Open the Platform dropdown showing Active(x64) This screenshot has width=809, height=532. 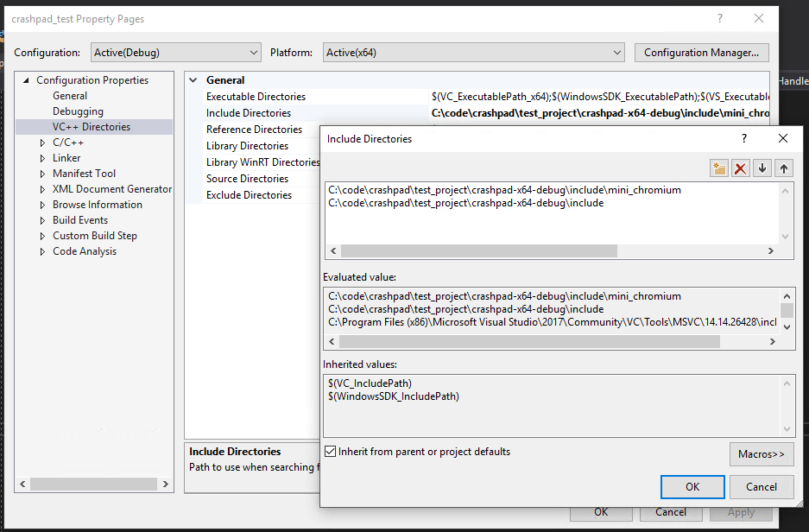616,52
